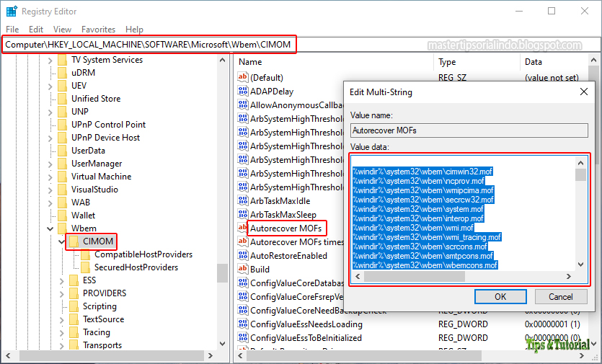Click the registry address bar path
602x364 pixels.
pyautogui.click(x=148, y=45)
